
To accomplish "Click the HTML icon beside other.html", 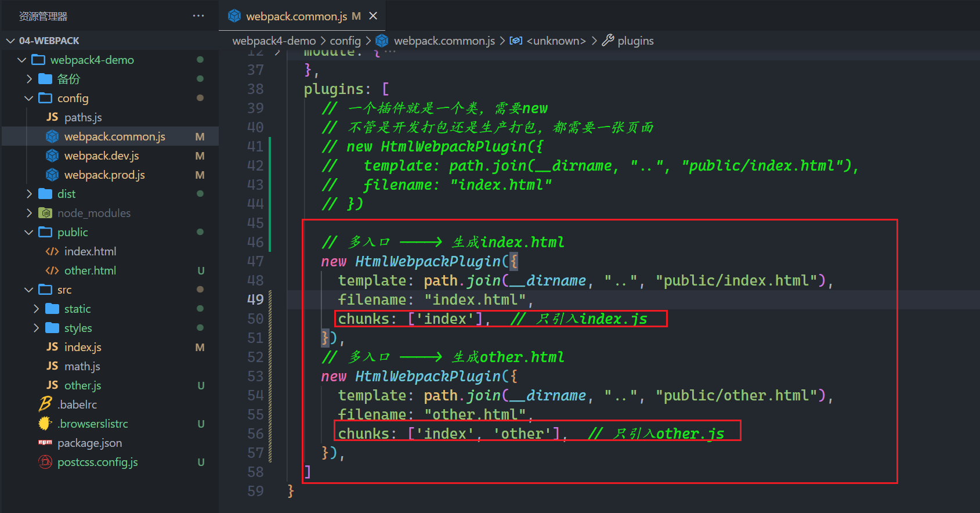I will tap(52, 270).
